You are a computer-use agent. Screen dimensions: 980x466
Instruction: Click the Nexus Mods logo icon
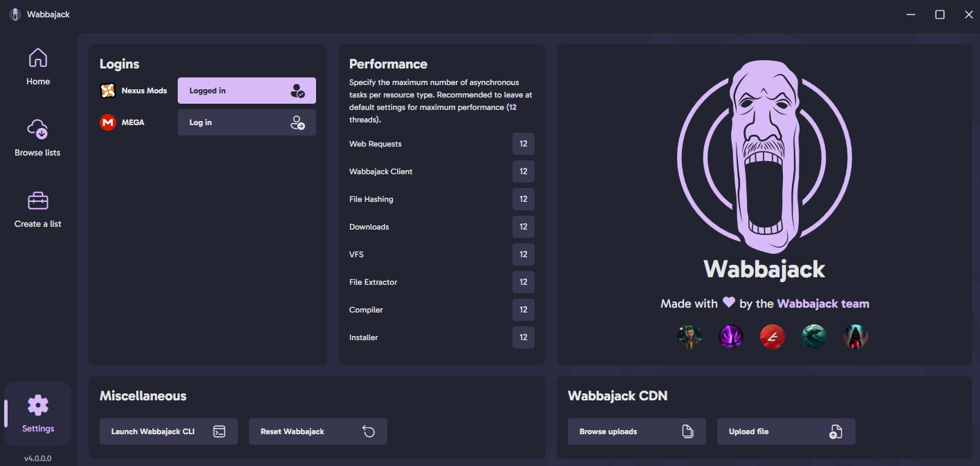click(108, 91)
